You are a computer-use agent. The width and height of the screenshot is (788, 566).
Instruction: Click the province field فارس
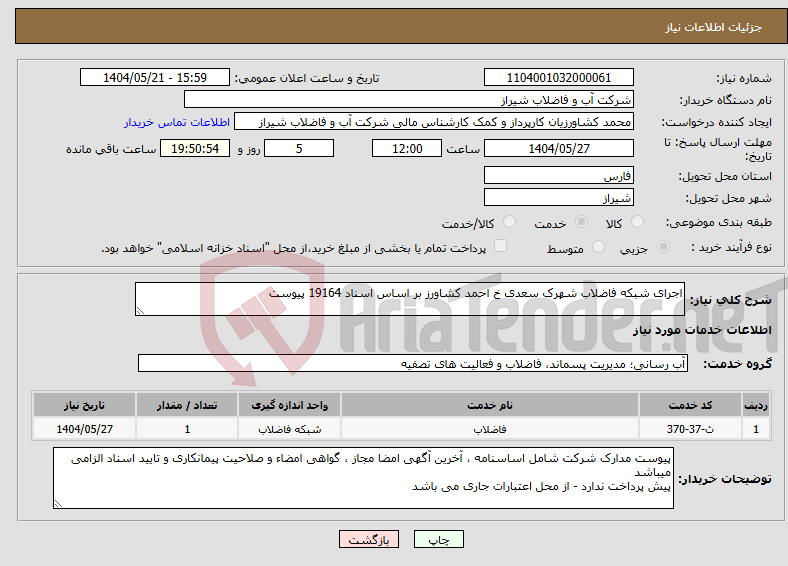click(x=559, y=175)
